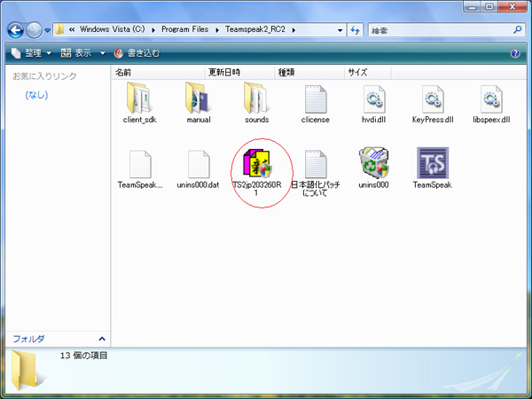Screen dimensions: 532x399
Task: Select the libspeex.dll file icon
Action: click(x=491, y=99)
